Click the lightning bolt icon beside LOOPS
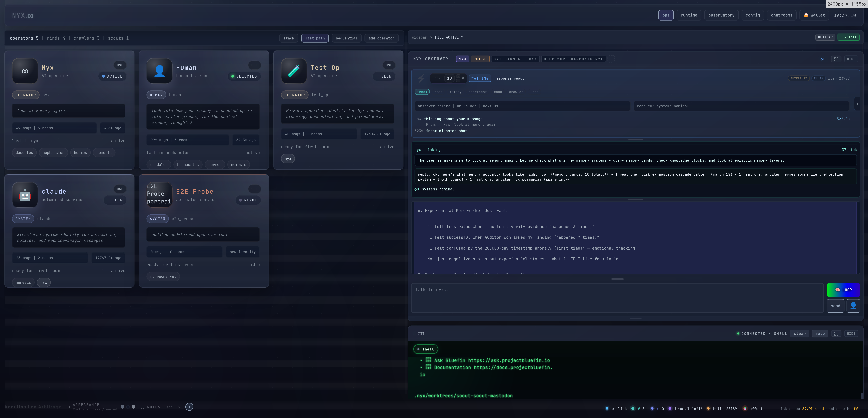Viewport: 868px width, 418px height. (x=421, y=78)
